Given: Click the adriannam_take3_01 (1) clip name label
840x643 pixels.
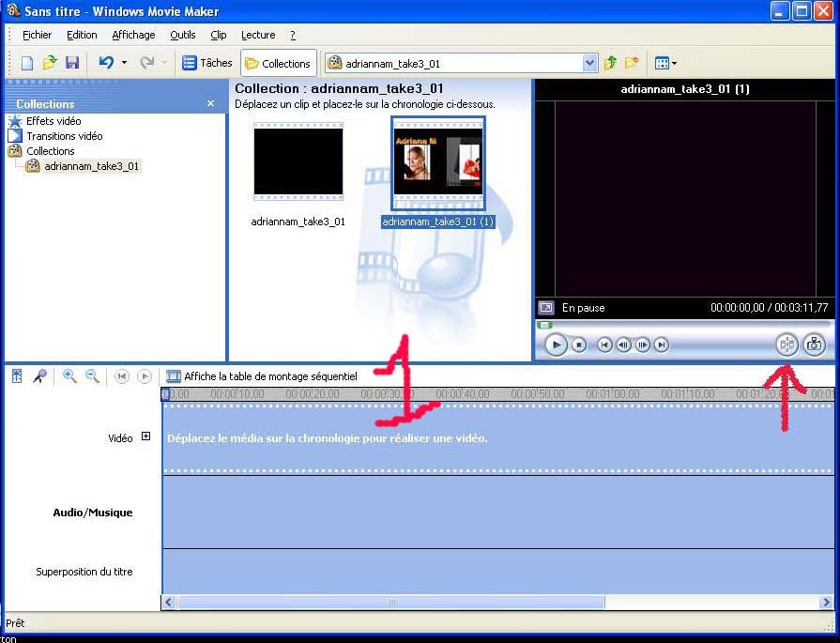Looking at the screenshot, I should [437, 222].
